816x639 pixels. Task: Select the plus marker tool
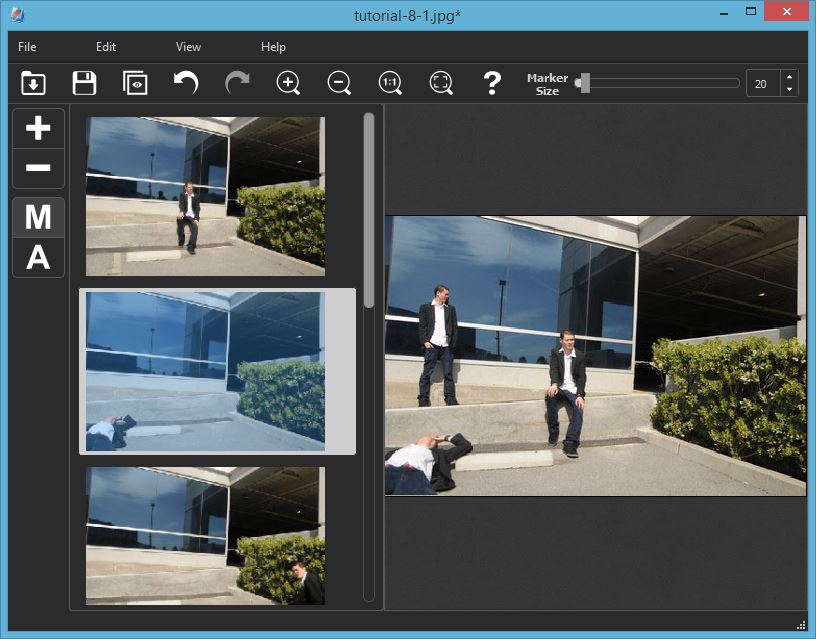[x=38, y=130]
